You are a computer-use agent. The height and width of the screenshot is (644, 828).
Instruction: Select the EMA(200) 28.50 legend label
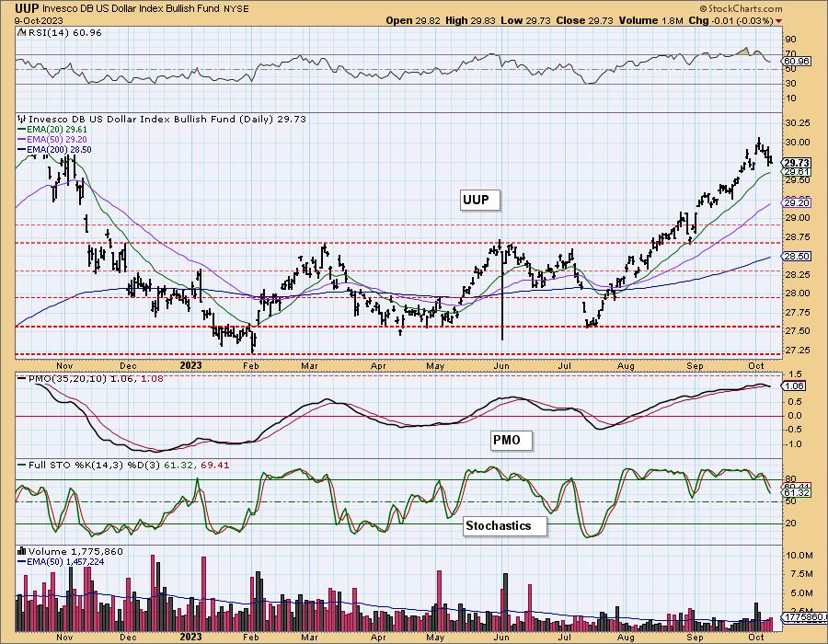pyautogui.click(x=59, y=149)
